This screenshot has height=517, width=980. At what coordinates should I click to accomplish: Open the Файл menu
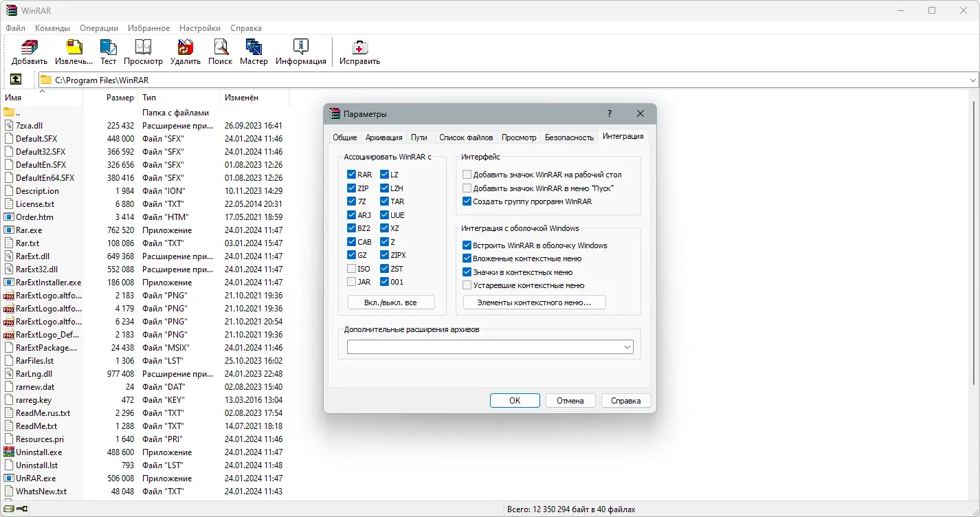click(15, 28)
